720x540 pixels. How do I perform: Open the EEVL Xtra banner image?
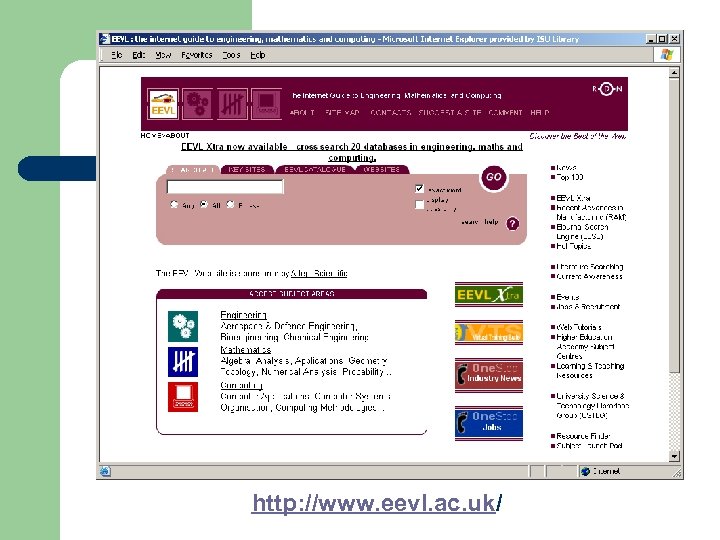489,294
